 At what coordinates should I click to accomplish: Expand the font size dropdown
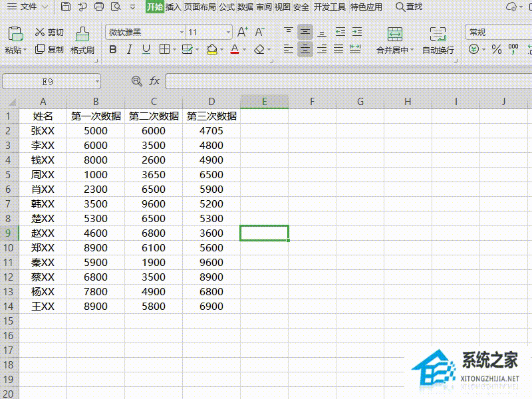(228, 32)
